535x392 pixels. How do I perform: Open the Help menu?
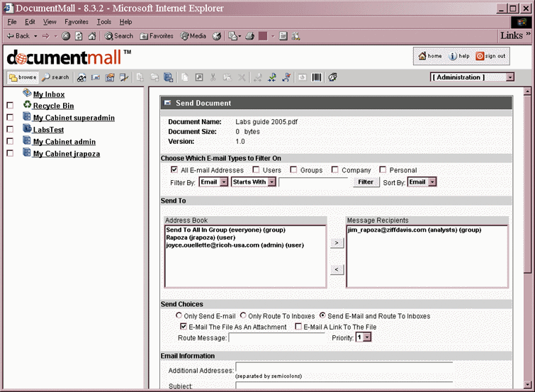(126, 22)
